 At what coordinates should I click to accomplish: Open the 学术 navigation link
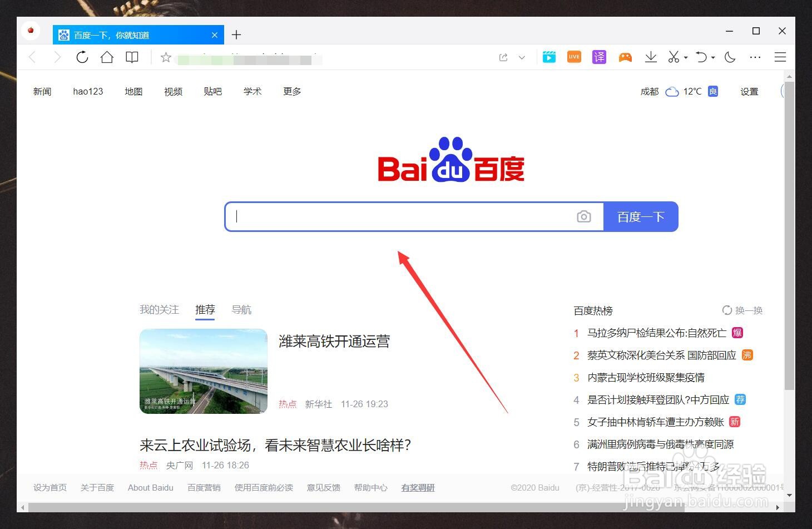[252, 91]
